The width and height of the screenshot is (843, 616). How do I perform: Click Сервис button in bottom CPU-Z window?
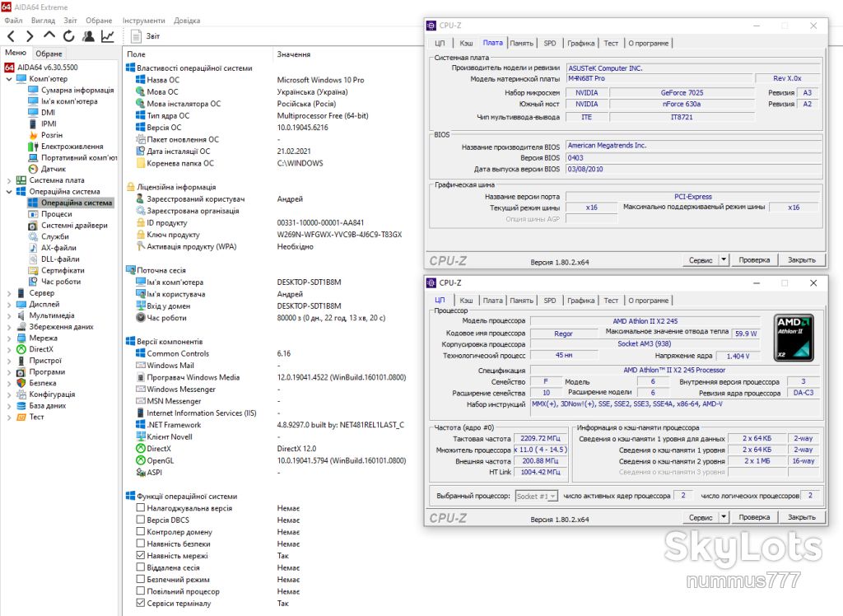coord(701,517)
